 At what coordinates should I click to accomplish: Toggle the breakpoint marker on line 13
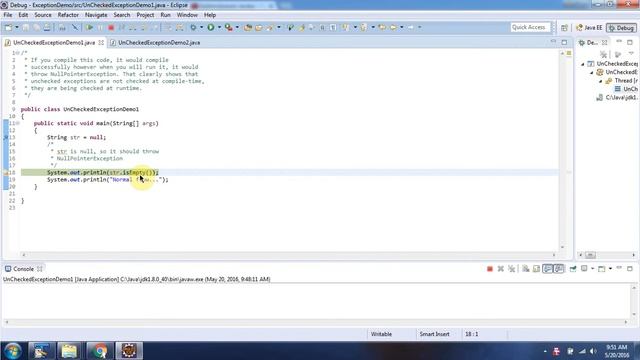point(6,138)
